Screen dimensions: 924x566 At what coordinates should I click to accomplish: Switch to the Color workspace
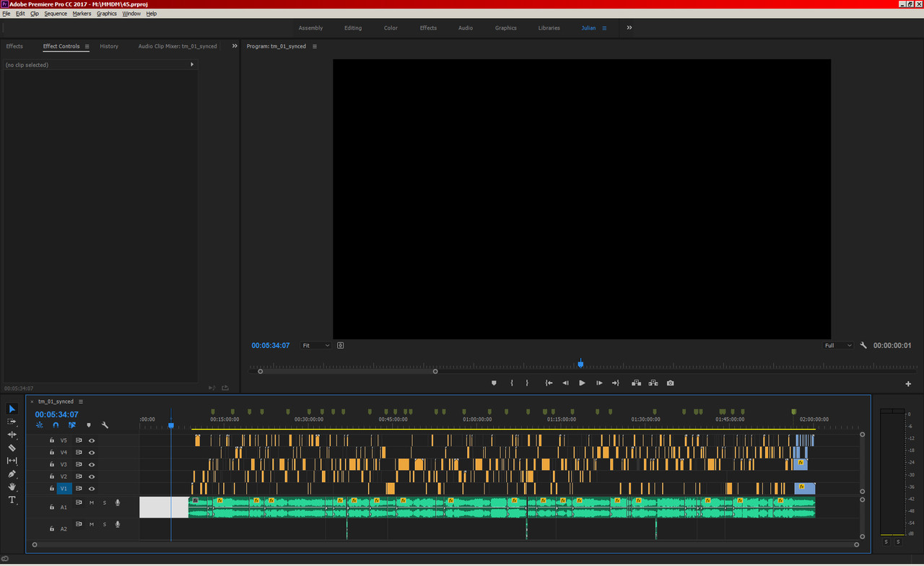click(x=391, y=28)
